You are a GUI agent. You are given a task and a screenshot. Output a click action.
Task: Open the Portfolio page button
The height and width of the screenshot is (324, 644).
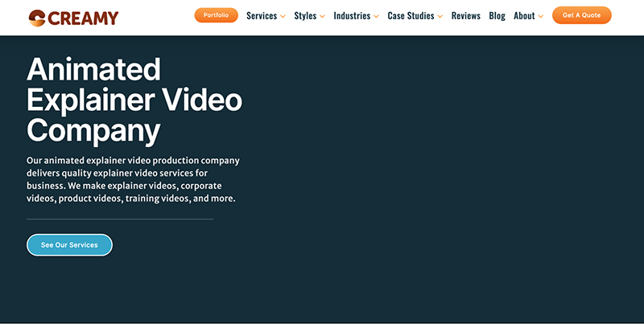(x=216, y=15)
